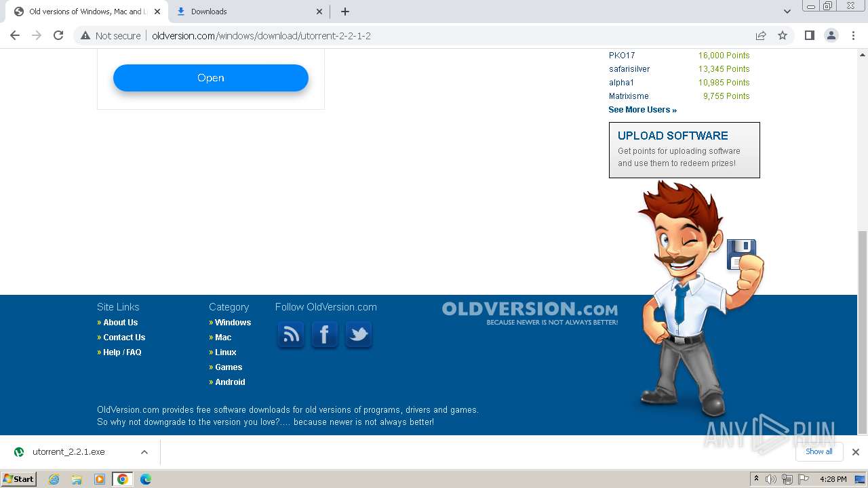This screenshot has height=488, width=868.
Task: Switch to the Old versions of Windows tab
Action: tap(86, 12)
